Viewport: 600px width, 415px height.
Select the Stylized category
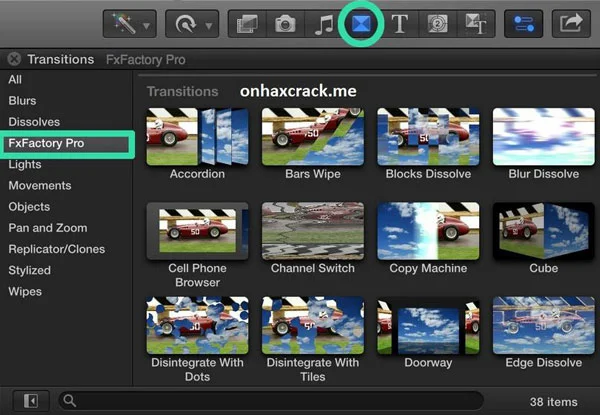coord(29,270)
